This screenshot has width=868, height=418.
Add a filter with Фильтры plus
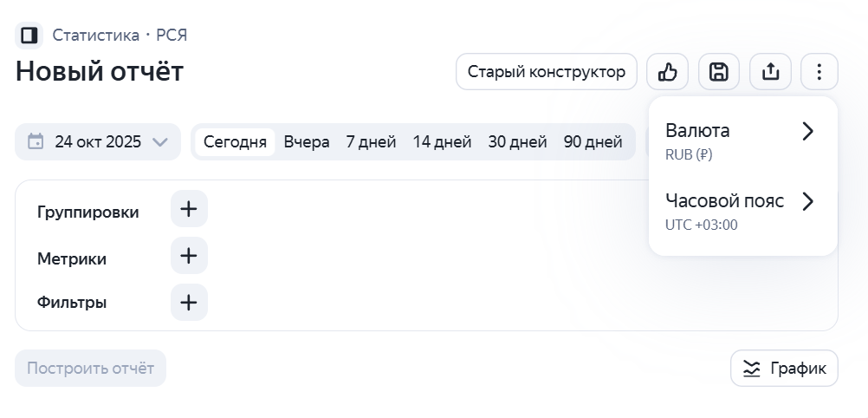pyautogui.click(x=189, y=303)
